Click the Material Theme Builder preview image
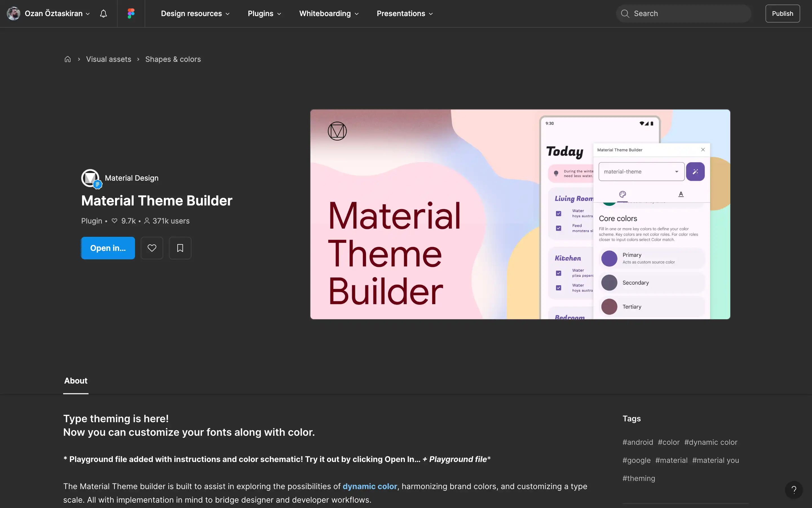 click(x=520, y=214)
